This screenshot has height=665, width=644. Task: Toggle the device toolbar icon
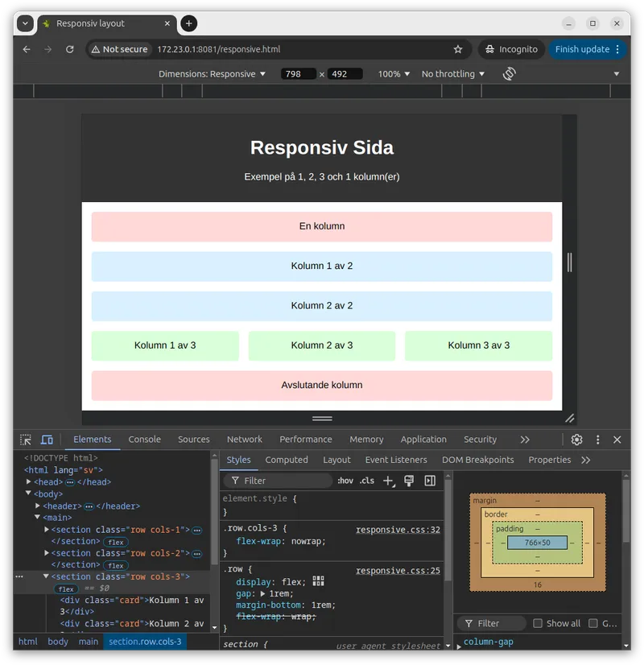pos(47,440)
